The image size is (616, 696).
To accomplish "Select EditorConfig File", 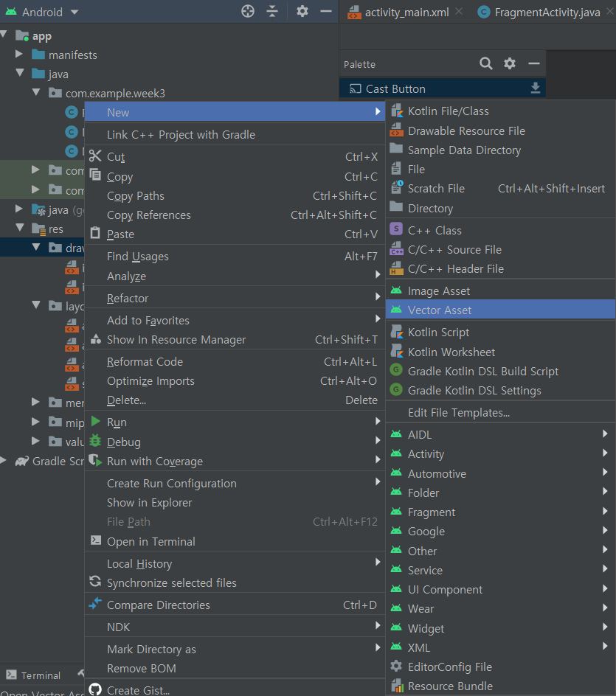I will [x=500, y=667].
